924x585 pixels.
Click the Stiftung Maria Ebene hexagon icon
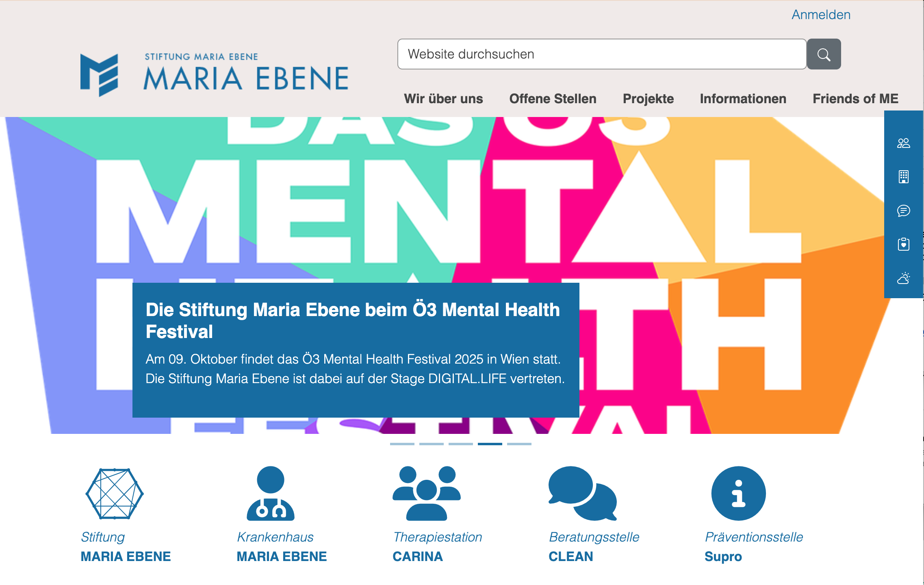pyautogui.click(x=115, y=494)
